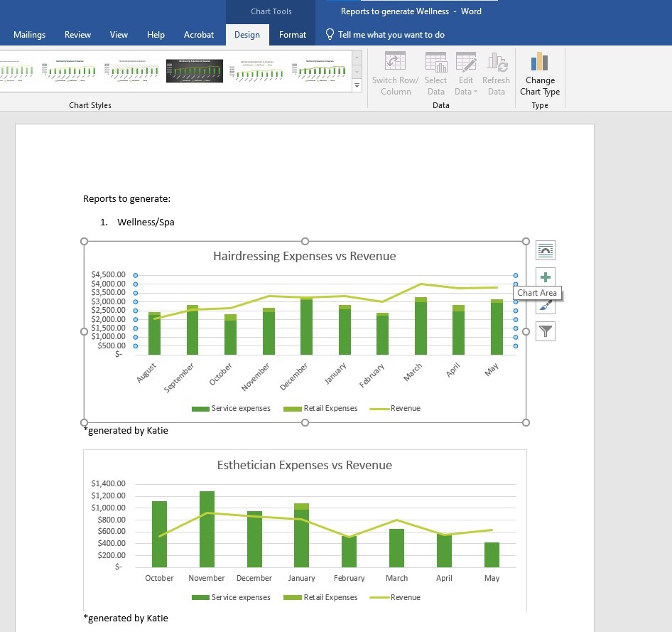The height and width of the screenshot is (632, 672).
Task: Open the Help tab
Action: (156, 35)
